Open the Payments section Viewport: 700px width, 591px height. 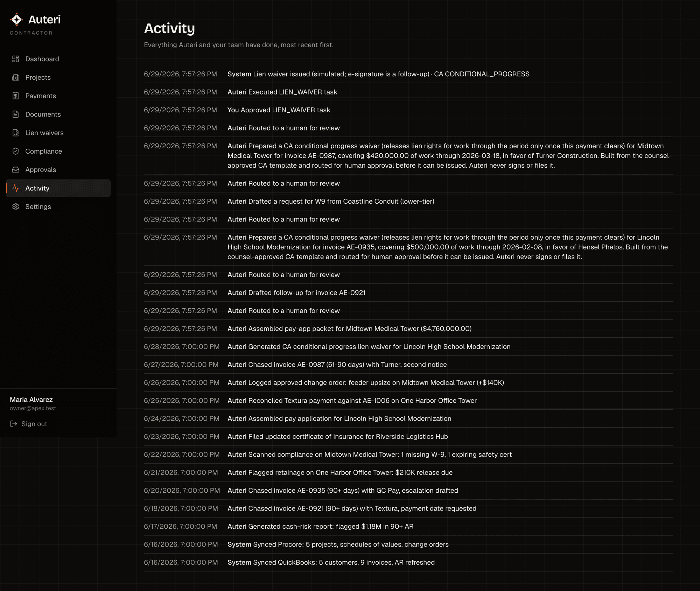coord(58,96)
